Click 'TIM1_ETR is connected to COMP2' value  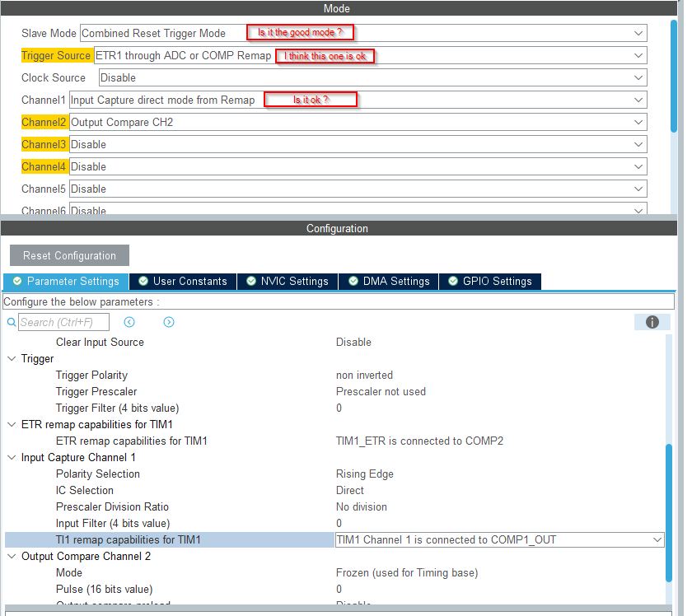[419, 441]
